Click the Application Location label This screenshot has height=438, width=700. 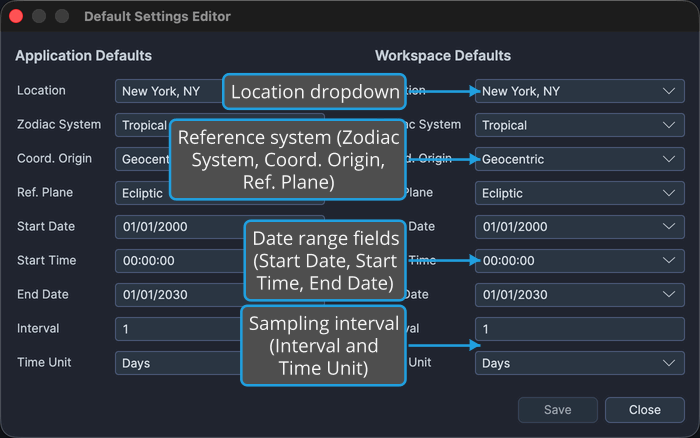41,91
